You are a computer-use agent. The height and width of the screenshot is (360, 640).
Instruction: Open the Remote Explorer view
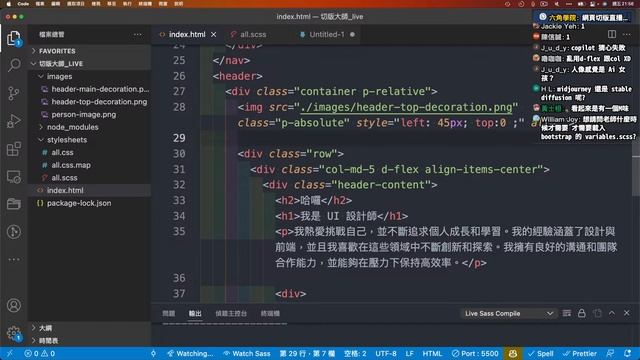tap(14, 177)
